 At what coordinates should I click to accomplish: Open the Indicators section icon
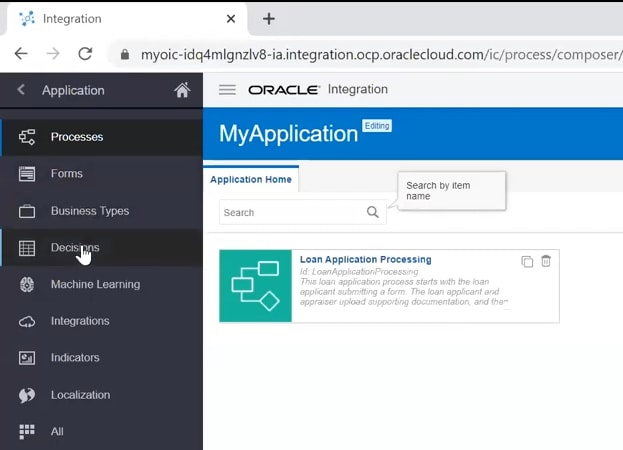[28, 358]
